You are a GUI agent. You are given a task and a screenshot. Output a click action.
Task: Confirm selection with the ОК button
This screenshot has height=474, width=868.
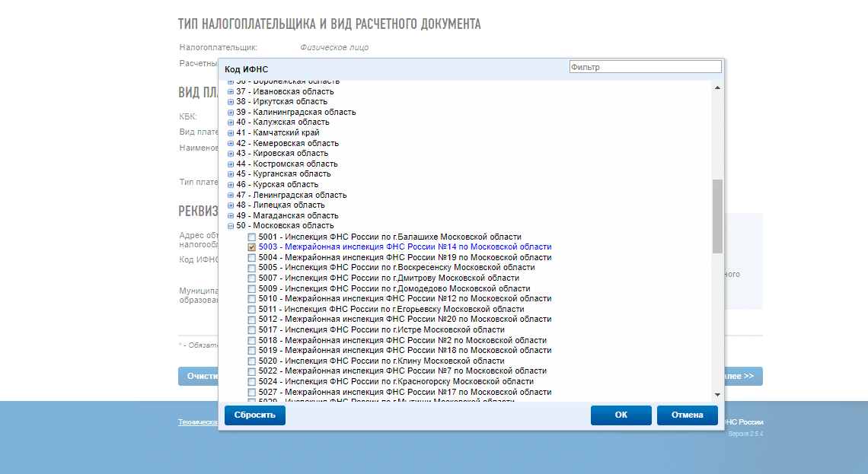(x=621, y=415)
